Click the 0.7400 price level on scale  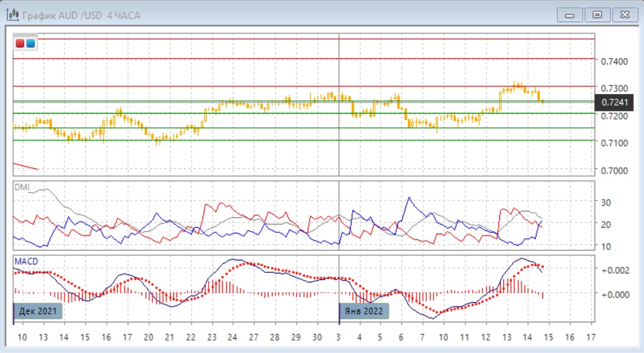click(x=614, y=61)
